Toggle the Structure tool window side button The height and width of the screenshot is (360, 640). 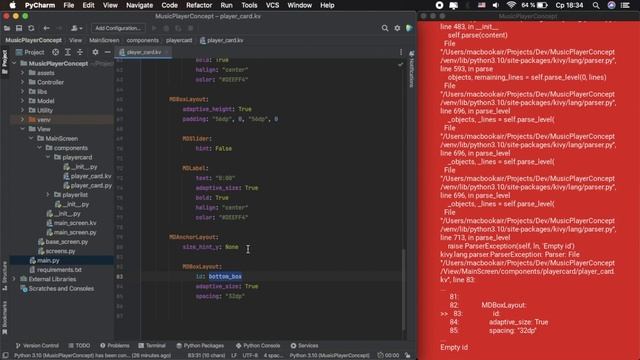[x=4, y=276]
